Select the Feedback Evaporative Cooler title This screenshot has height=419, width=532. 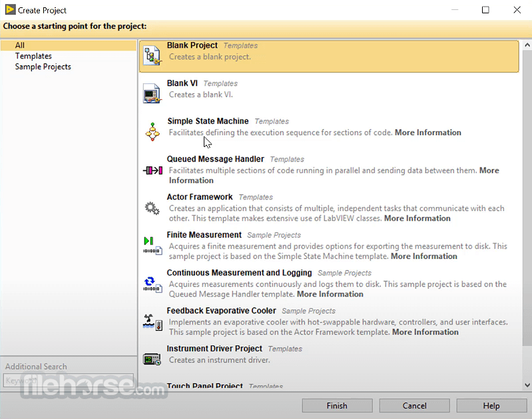click(221, 311)
